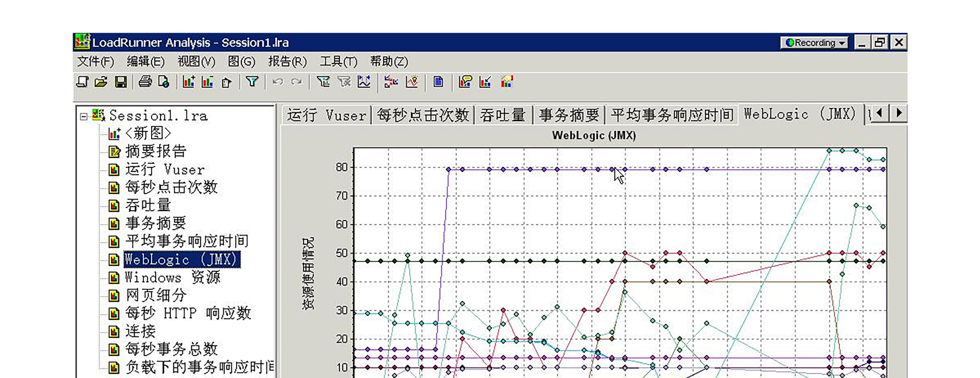Collapse the Session1.lra tree node
This screenshot has width=980, height=378.
coord(84,116)
